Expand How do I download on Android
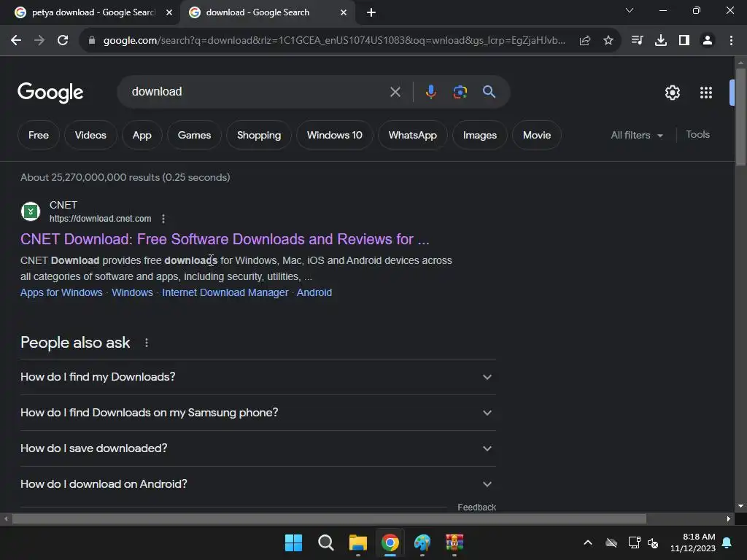The height and width of the screenshot is (560, 747). click(258, 484)
